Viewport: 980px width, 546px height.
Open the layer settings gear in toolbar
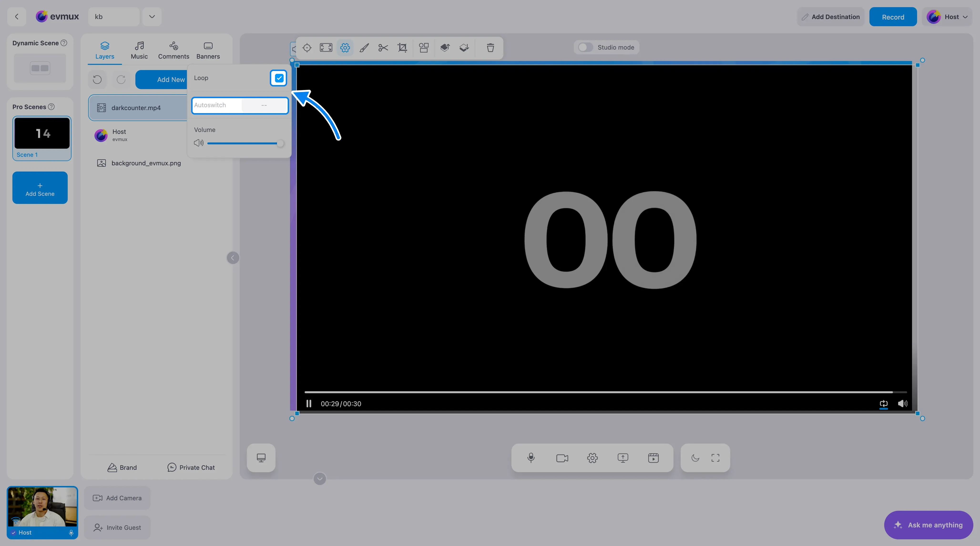point(345,48)
